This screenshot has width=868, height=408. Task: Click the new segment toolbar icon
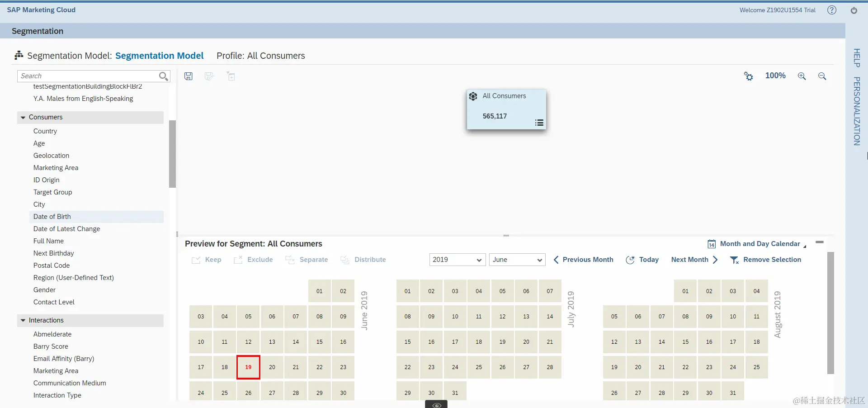[x=231, y=76]
